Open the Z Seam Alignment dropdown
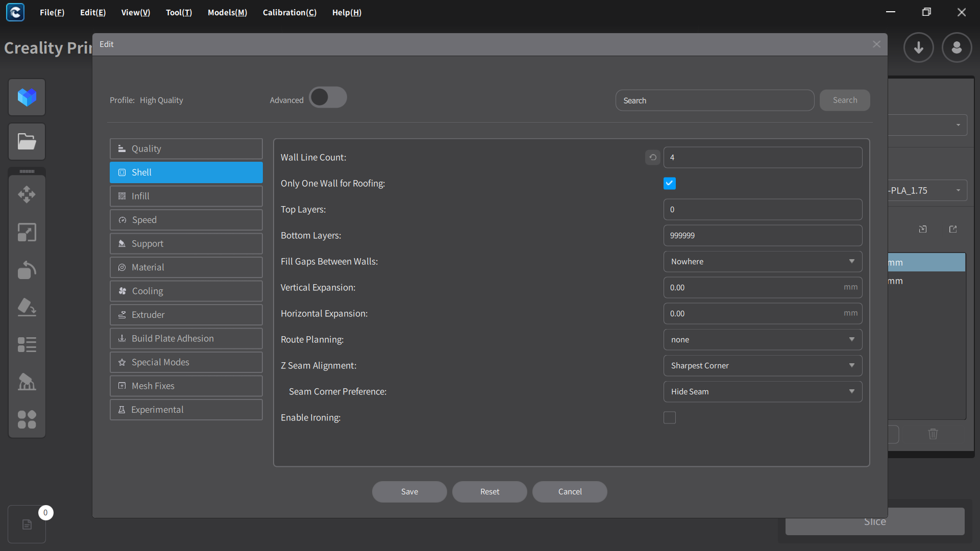The height and width of the screenshot is (551, 980). [x=763, y=365]
